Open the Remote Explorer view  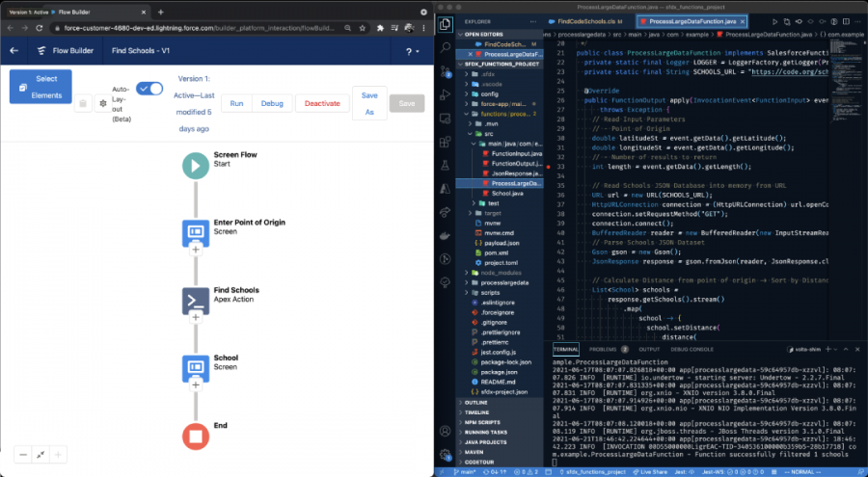tap(445, 119)
